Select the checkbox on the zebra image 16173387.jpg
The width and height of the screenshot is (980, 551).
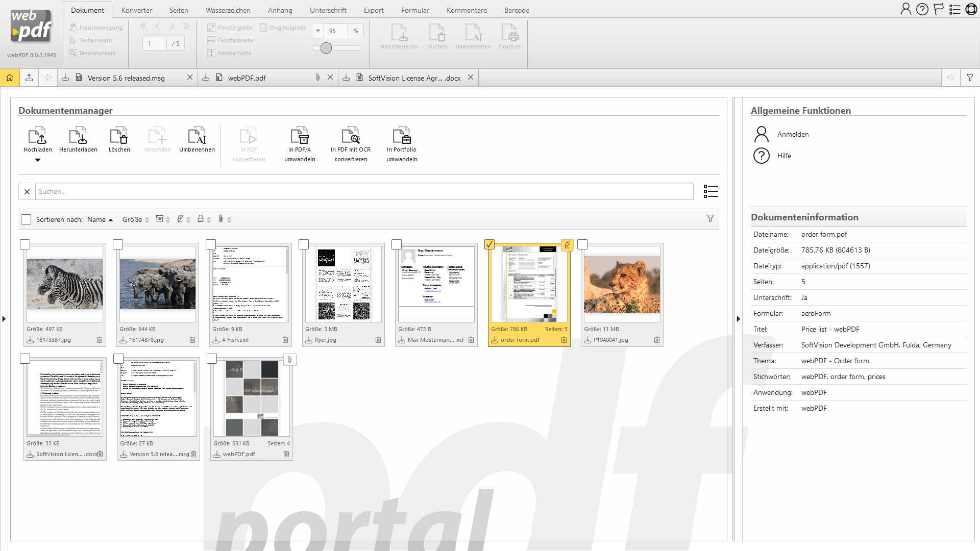point(25,244)
